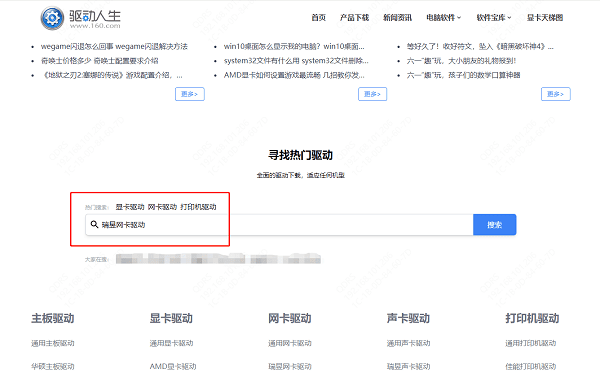Focus the driver search input field

point(279,225)
